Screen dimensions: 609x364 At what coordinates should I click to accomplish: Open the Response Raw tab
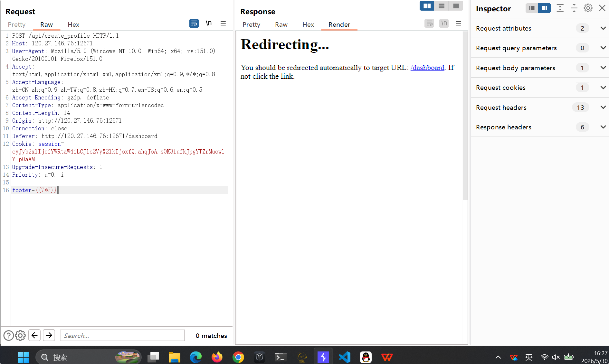281,24
